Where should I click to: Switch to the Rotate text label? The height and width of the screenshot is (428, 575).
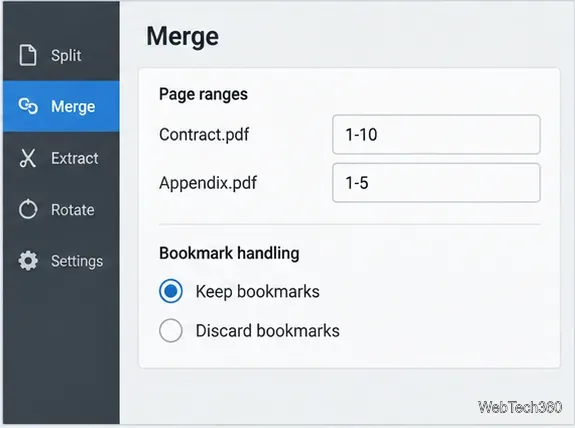point(73,210)
